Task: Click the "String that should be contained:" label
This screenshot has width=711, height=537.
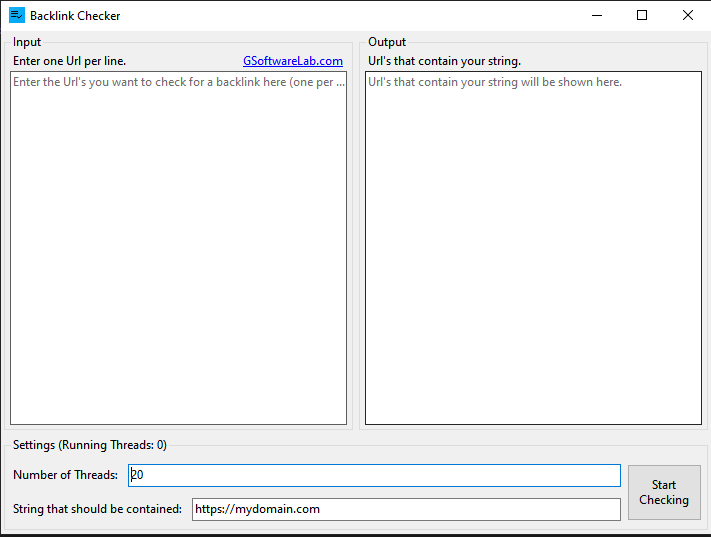Action: (x=97, y=509)
